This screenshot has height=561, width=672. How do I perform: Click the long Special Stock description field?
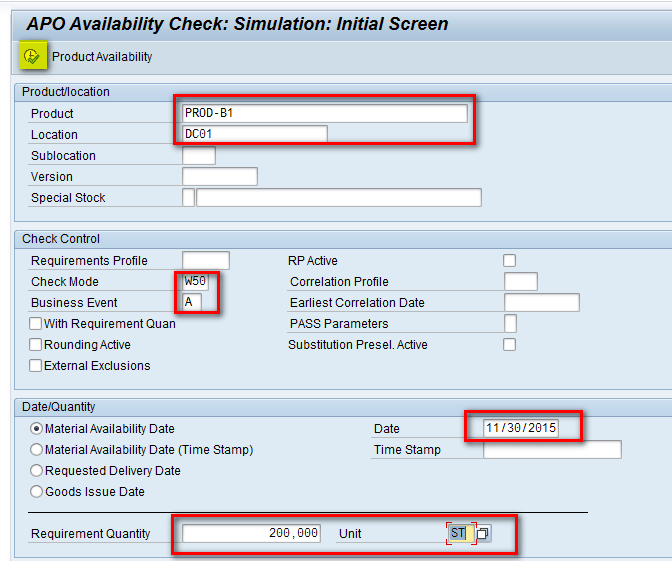coord(339,197)
